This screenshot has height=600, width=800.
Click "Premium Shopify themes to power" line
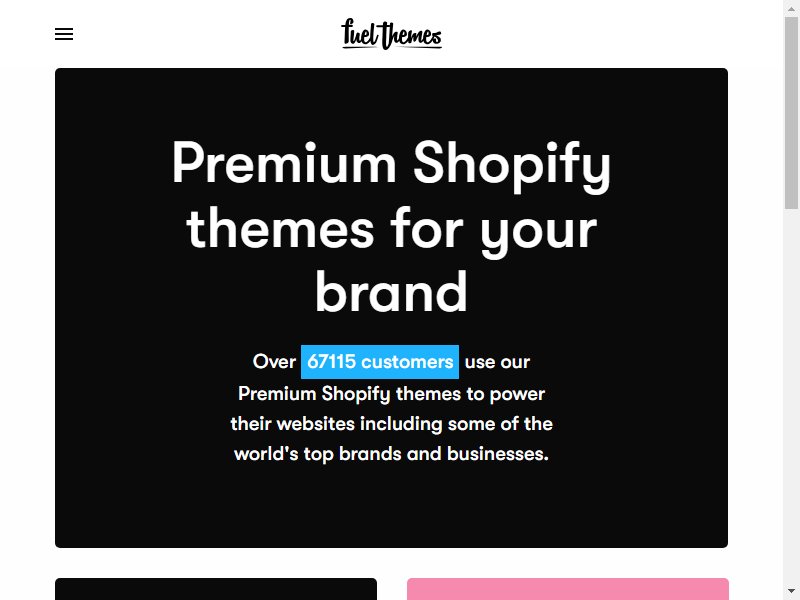click(x=391, y=394)
